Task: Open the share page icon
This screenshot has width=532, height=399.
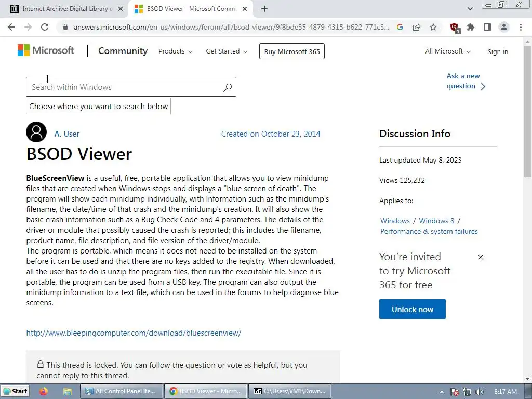Action: (417, 27)
